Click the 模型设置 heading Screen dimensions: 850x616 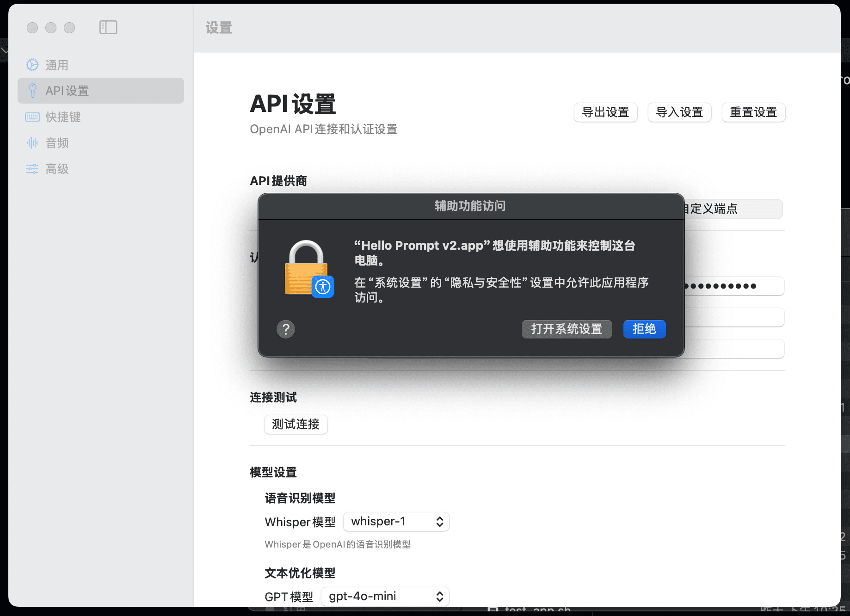point(273,472)
